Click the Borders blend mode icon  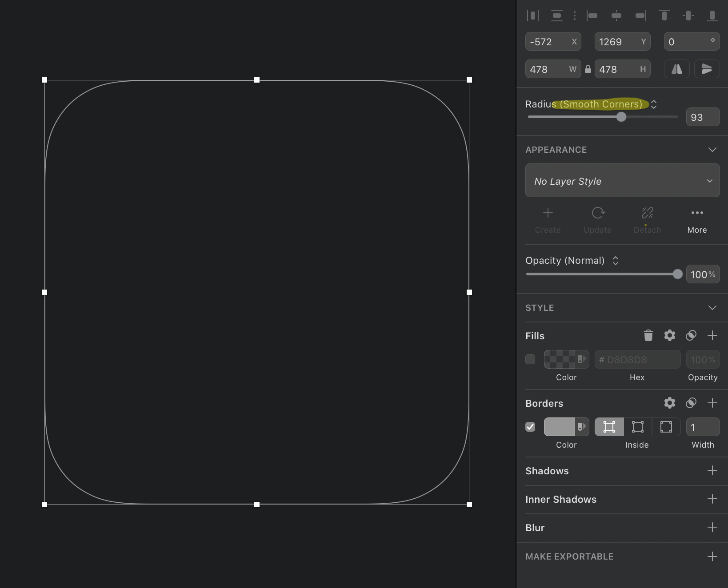[691, 403]
